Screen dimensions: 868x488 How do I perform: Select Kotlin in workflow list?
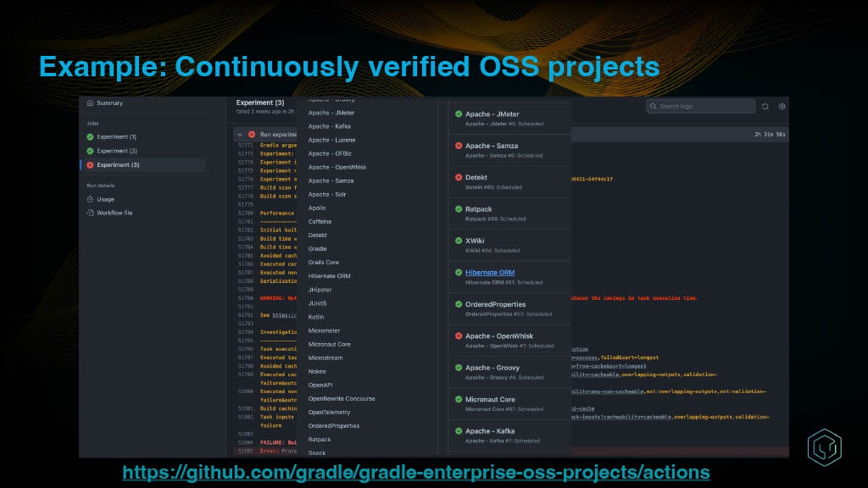(315, 317)
